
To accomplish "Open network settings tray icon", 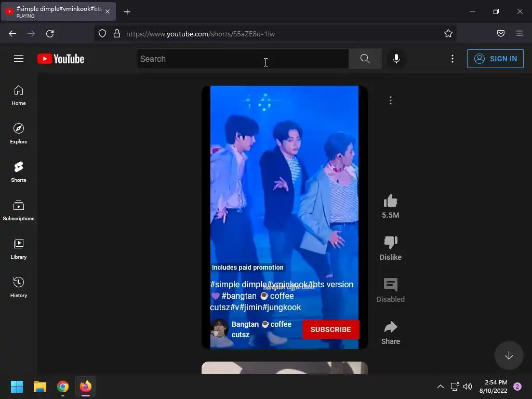I will coord(455,387).
